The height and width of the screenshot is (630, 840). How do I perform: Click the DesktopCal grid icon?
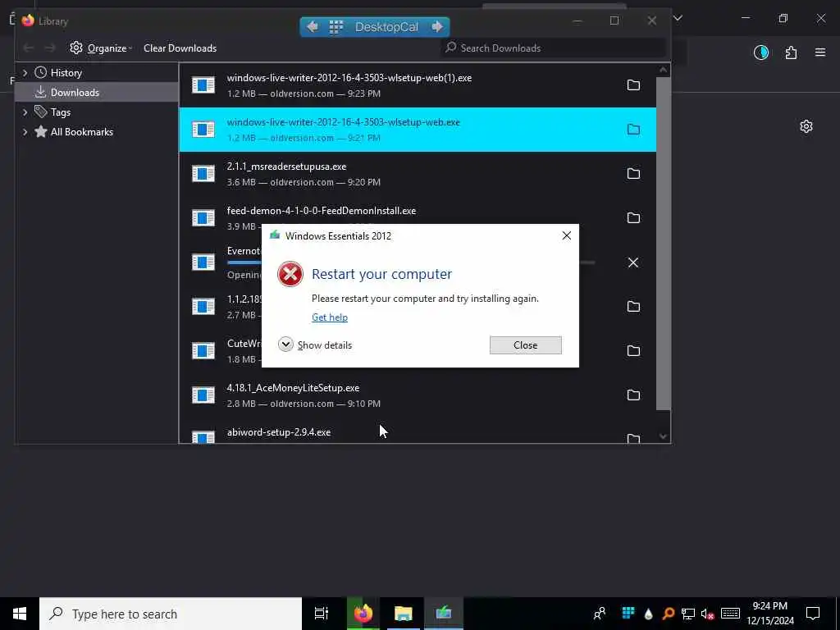click(336, 27)
